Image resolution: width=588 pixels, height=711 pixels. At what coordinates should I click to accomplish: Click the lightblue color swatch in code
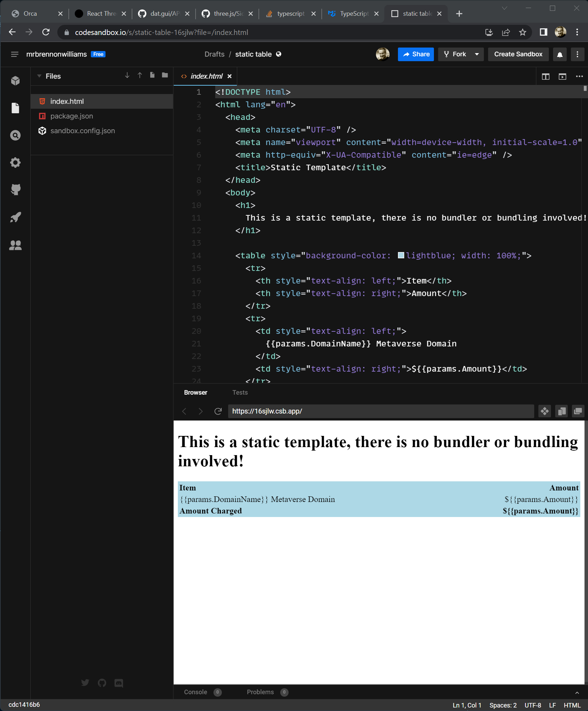[x=401, y=255]
